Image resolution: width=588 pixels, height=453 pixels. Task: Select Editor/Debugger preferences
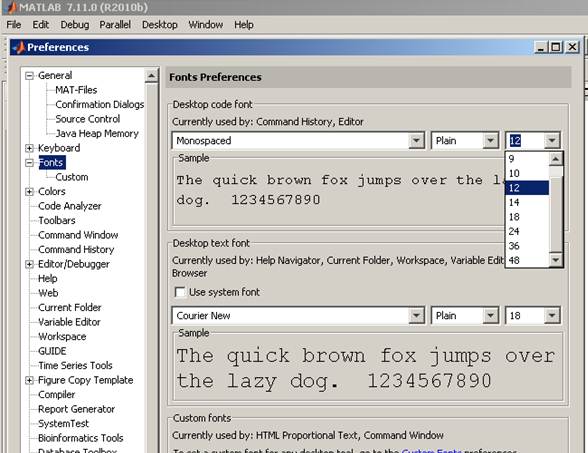pyautogui.click(x=74, y=264)
